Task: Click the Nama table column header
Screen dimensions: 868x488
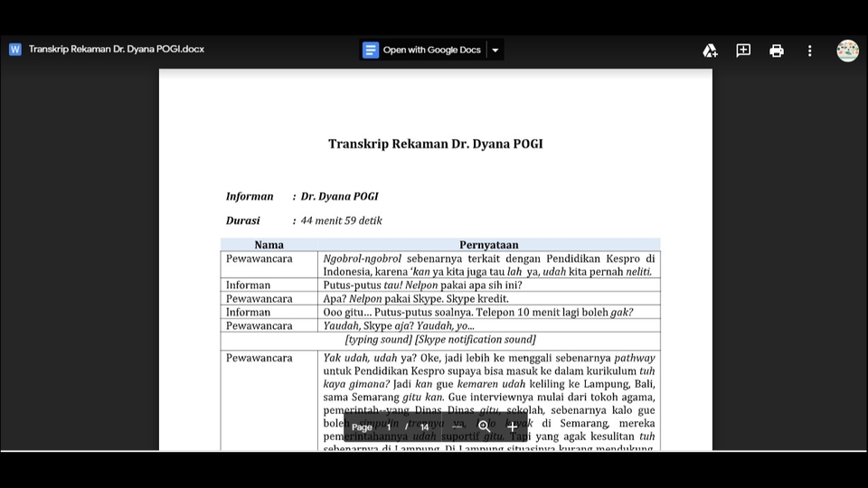Action: (269, 245)
